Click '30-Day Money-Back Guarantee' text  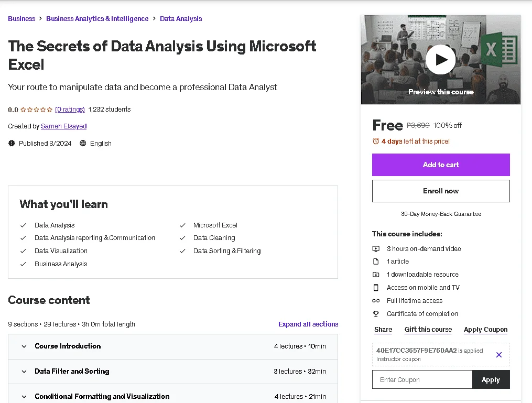click(x=441, y=214)
